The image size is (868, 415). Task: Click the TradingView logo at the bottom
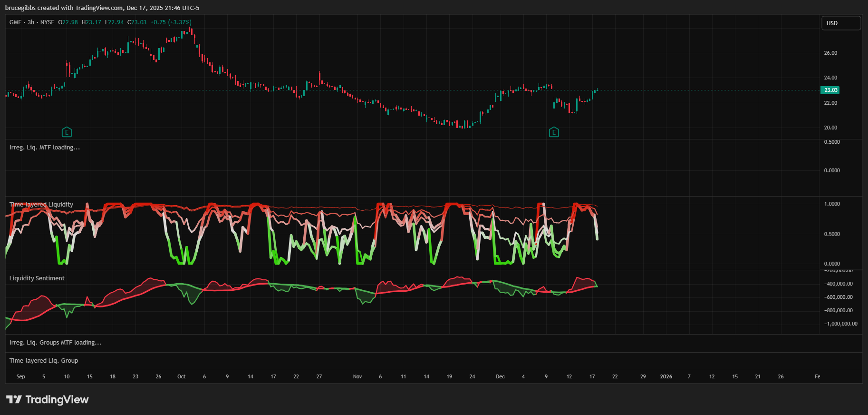point(48,399)
